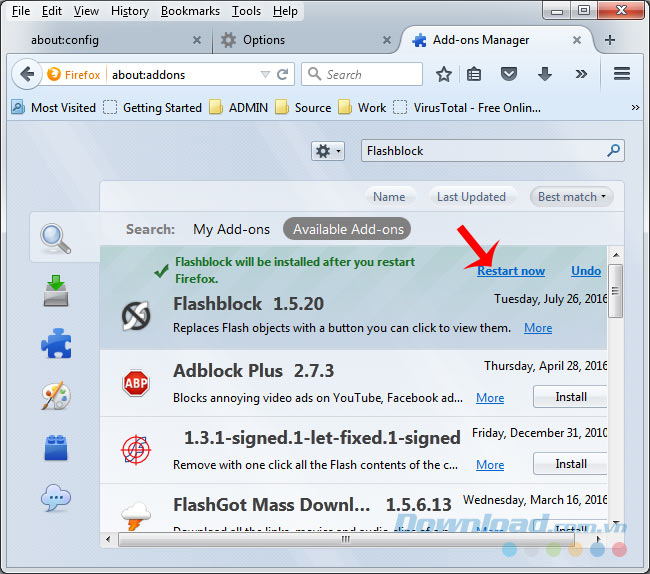Open More details for Flashblock

point(538,328)
